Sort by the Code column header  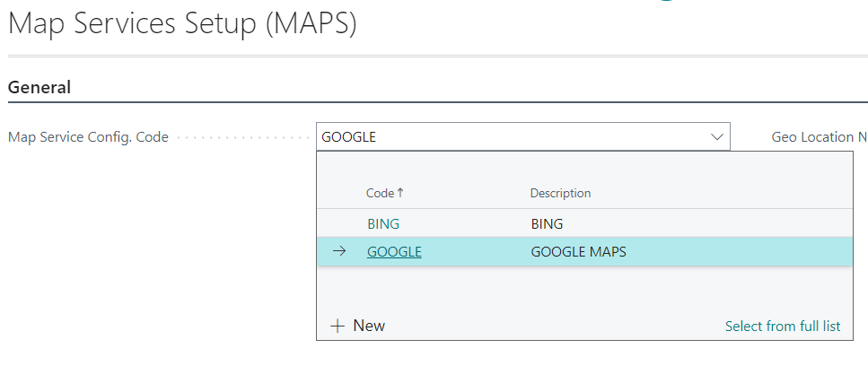coord(385,193)
